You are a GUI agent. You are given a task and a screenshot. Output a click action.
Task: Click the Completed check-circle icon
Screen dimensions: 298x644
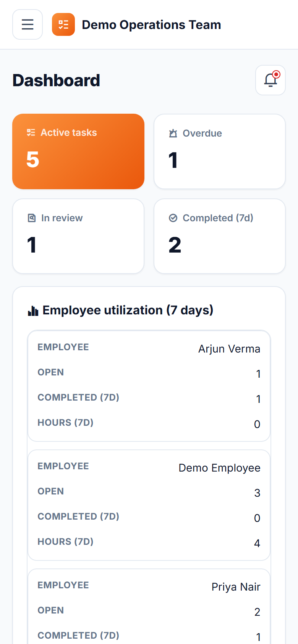(x=173, y=218)
